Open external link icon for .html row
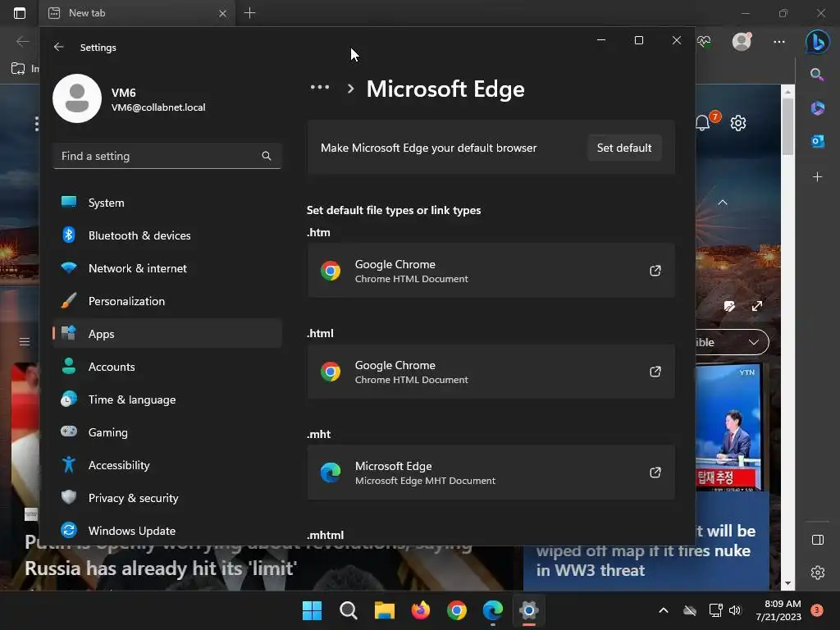This screenshot has width=840, height=630. pyautogui.click(x=655, y=372)
